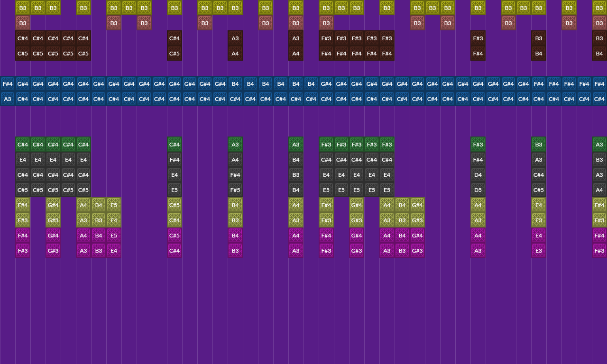607x364 pixels.
Task: Click the leftmost pink B3 note block
Action: [x=23, y=23]
